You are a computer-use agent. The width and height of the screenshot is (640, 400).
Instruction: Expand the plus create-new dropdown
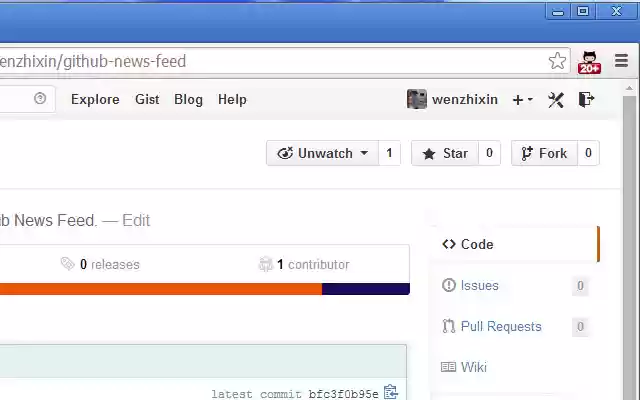coord(522,100)
